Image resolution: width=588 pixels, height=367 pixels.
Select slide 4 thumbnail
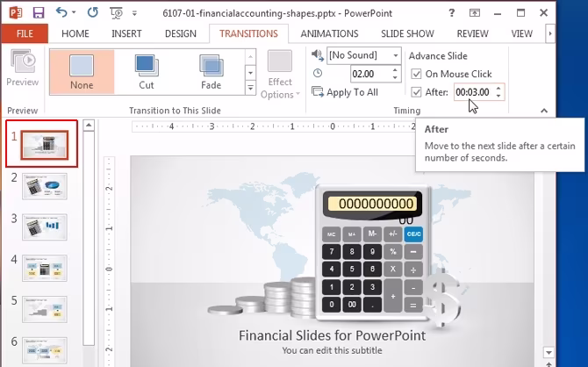tap(45, 268)
